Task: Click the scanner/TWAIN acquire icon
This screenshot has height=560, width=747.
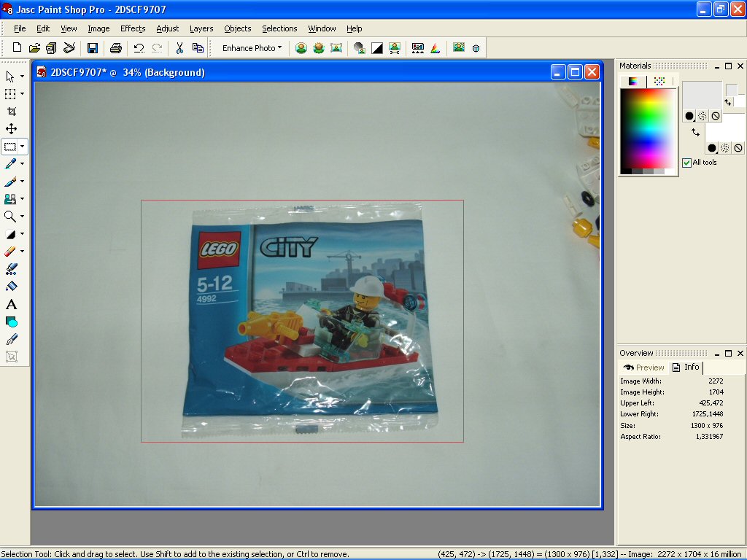Action: 69,47
